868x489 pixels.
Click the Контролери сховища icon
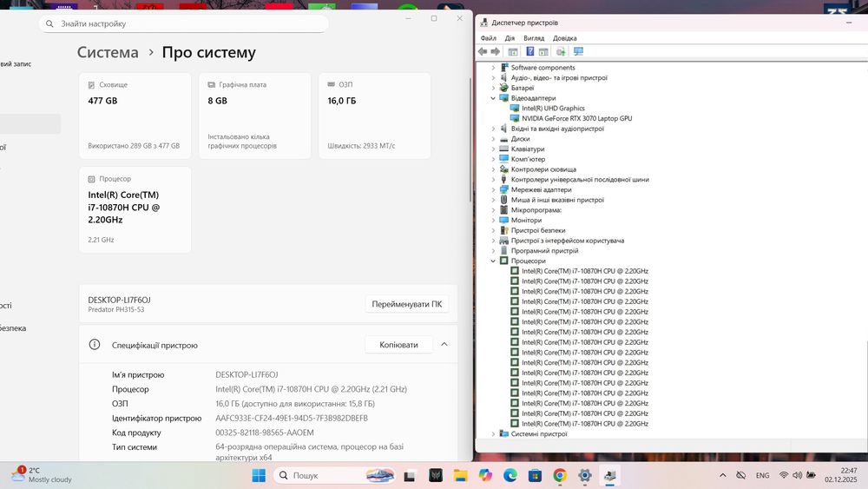pyautogui.click(x=503, y=169)
